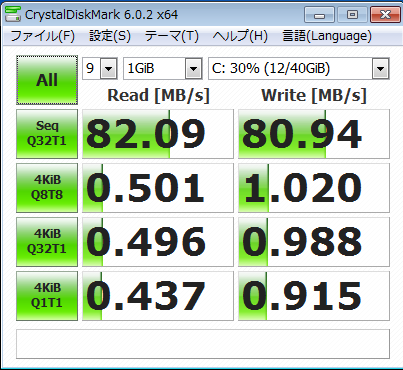Close the CrystalDiskMark window
Image resolution: width=403 pixels, height=370 pixels.
coord(385,15)
